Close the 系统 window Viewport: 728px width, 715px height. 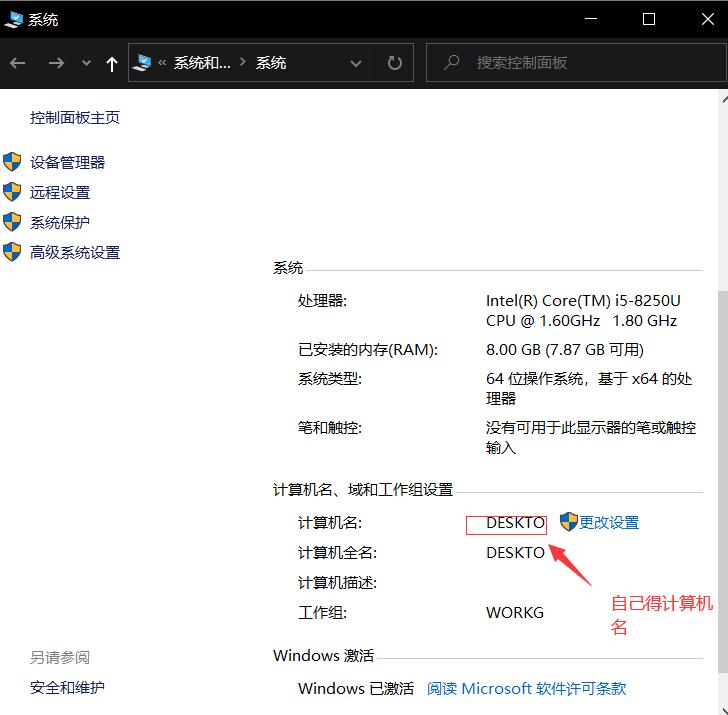[x=708, y=19]
